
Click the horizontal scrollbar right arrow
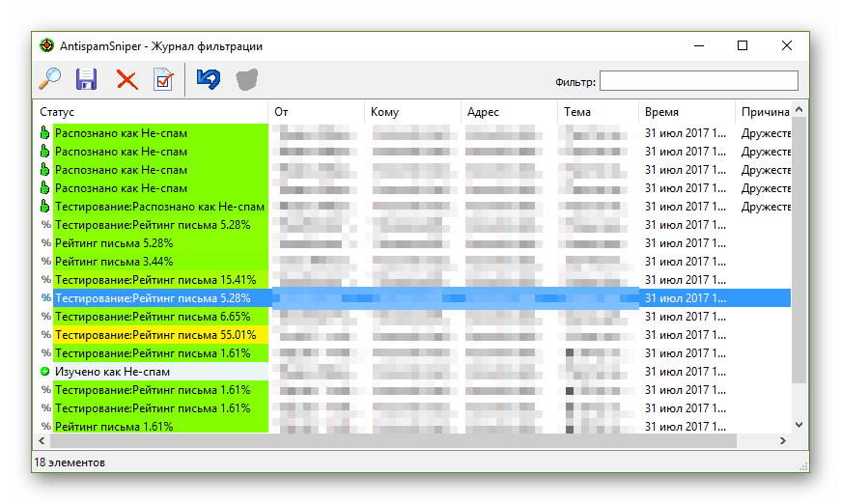coord(783,440)
